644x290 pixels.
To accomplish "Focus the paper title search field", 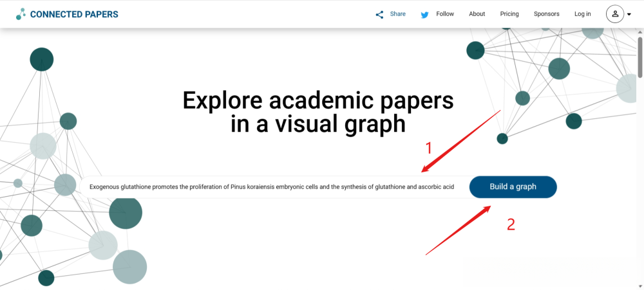I will click(x=272, y=187).
